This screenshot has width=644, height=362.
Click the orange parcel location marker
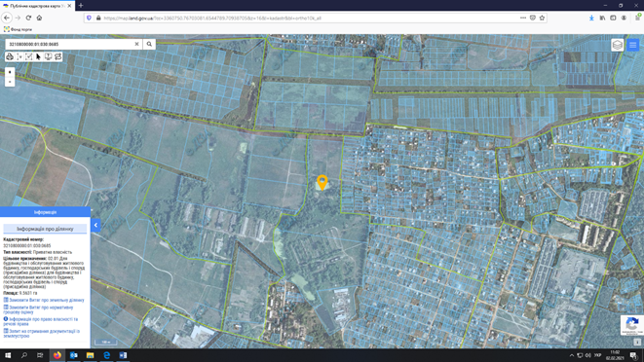(x=322, y=182)
